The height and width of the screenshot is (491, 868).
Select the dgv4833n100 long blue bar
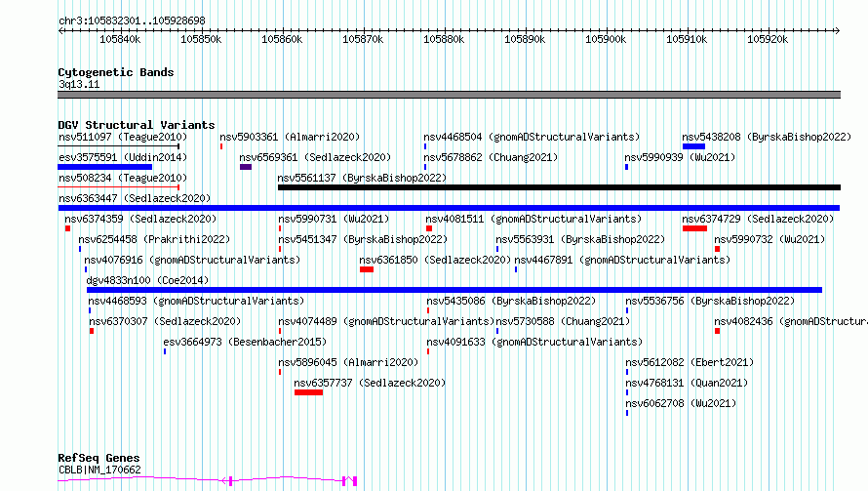tap(454, 290)
